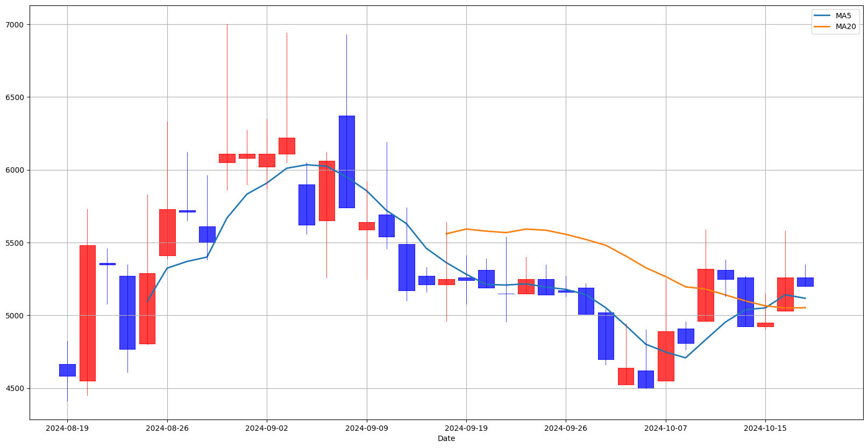Screen dimensions: 868x448
Task: Click the 2024-08-19 x-axis date label
Action: [67, 429]
